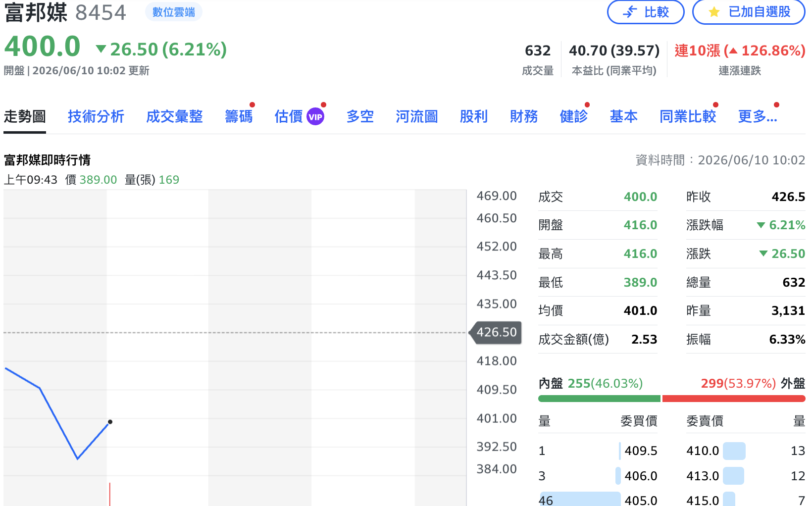Click the red volume bar below the chart
The image size is (812, 506).
pos(109,494)
